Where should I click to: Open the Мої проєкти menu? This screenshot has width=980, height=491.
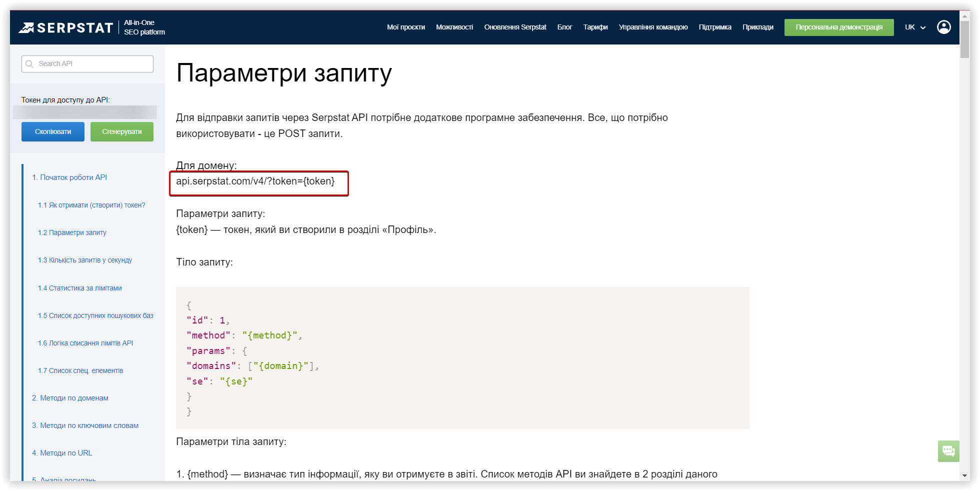point(405,27)
